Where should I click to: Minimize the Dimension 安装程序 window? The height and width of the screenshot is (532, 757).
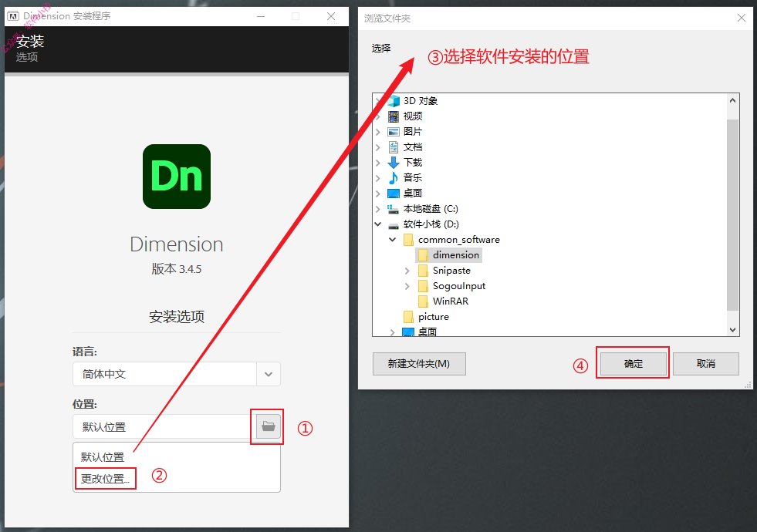pyautogui.click(x=261, y=16)
